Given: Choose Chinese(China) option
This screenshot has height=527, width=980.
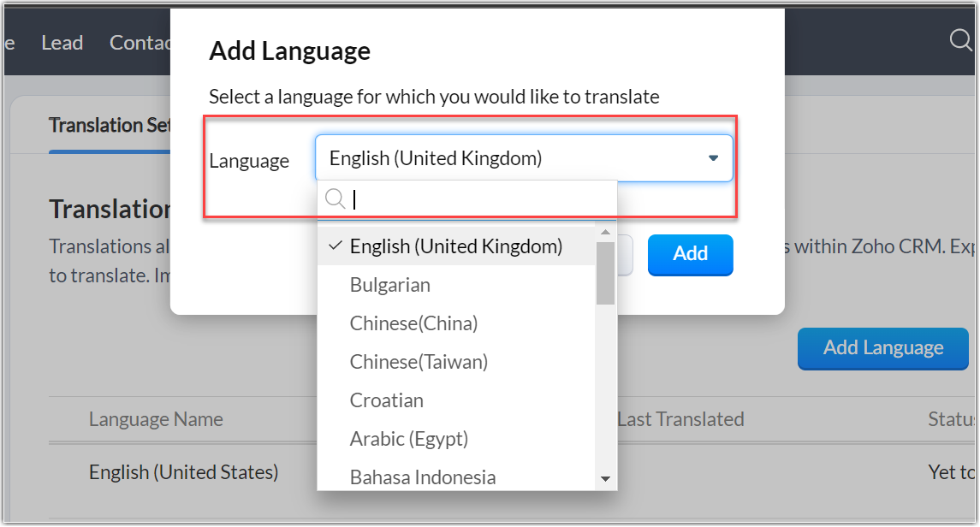Looking at the screenshot, I should click(x=413, y=323).
